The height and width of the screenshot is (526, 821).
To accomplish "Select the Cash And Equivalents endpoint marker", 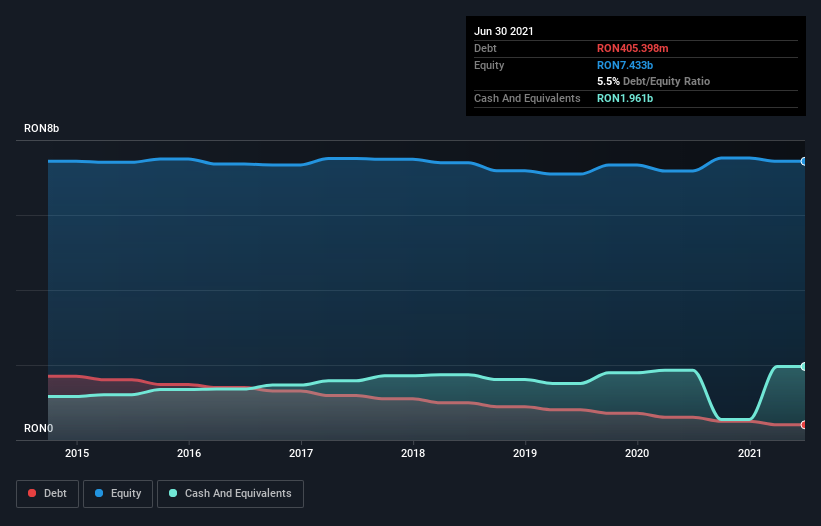I will (x=803, y=366).
